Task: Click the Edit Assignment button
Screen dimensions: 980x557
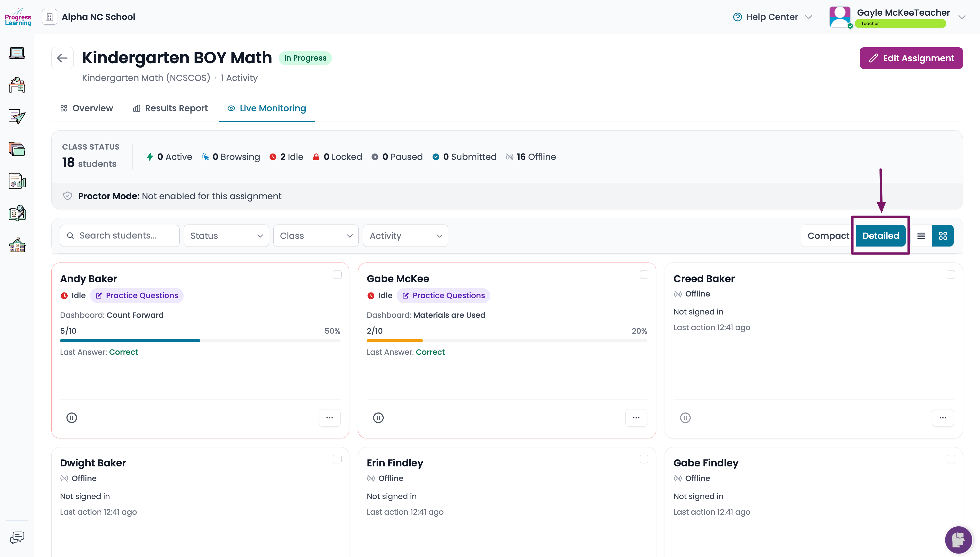Action: pos(911,58)
